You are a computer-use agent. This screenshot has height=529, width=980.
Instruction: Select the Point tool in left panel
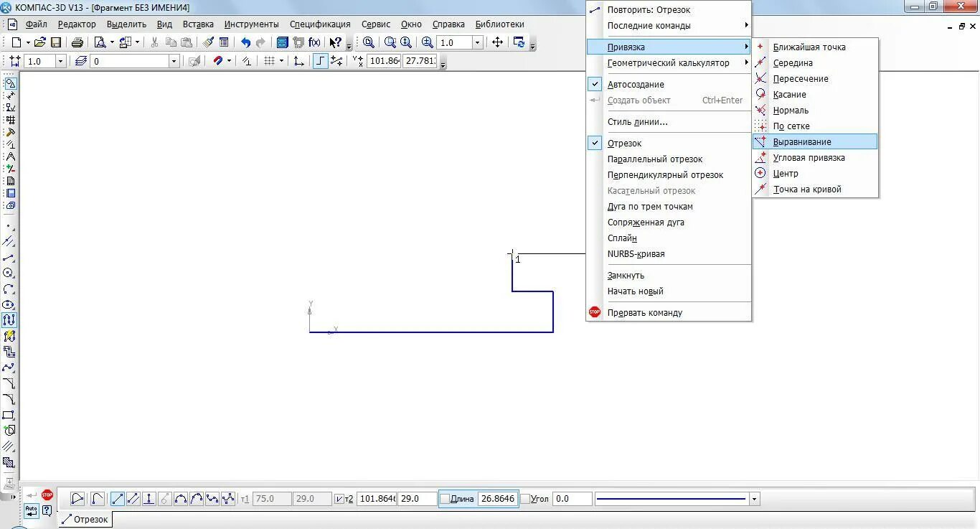[9, 226]
